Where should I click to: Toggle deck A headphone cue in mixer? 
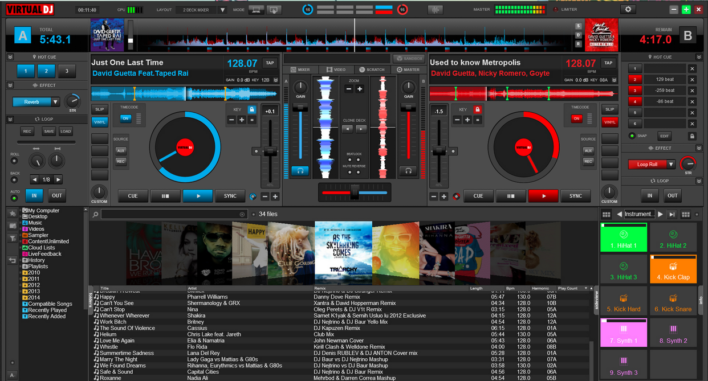pos(300,171)
